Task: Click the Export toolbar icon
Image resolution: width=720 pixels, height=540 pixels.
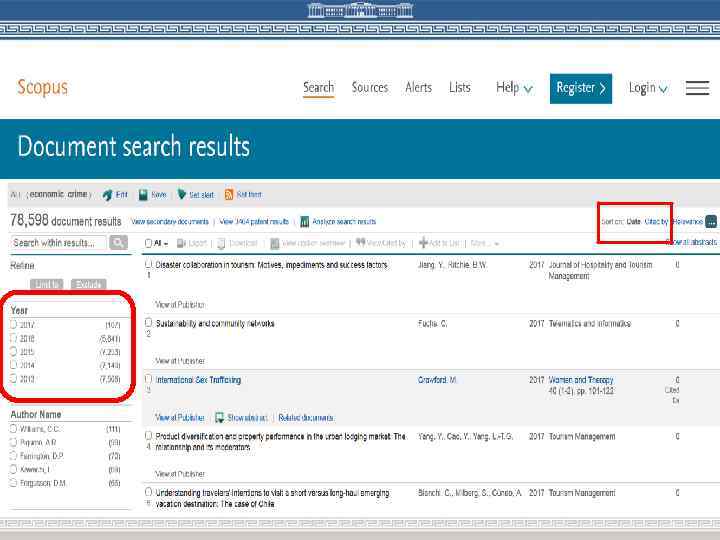Action: (x=181, y=243)
